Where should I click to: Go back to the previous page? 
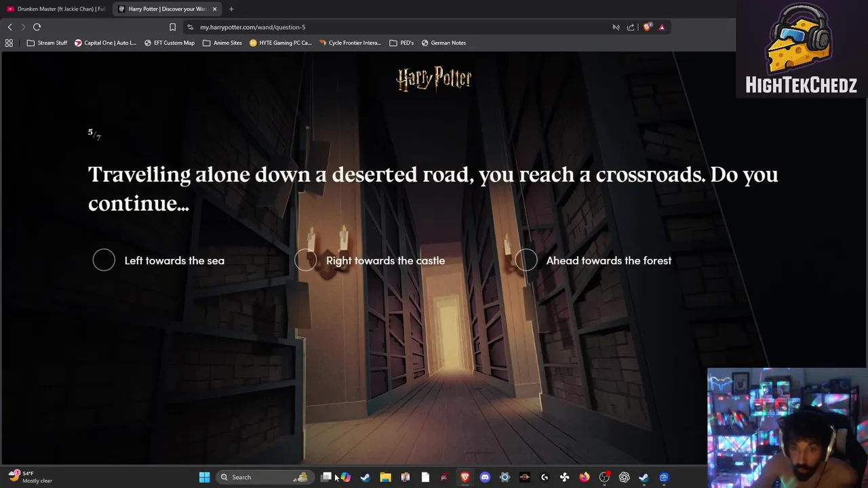tap(9, 27)
